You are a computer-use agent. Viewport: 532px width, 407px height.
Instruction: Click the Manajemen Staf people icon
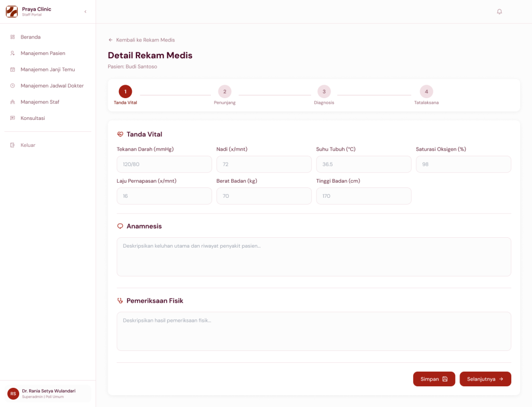click(12, 102)
